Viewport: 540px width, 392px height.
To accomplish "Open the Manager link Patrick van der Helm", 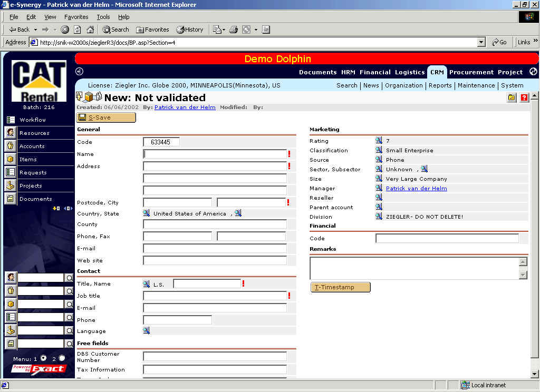I will click(x=417, y=189).
